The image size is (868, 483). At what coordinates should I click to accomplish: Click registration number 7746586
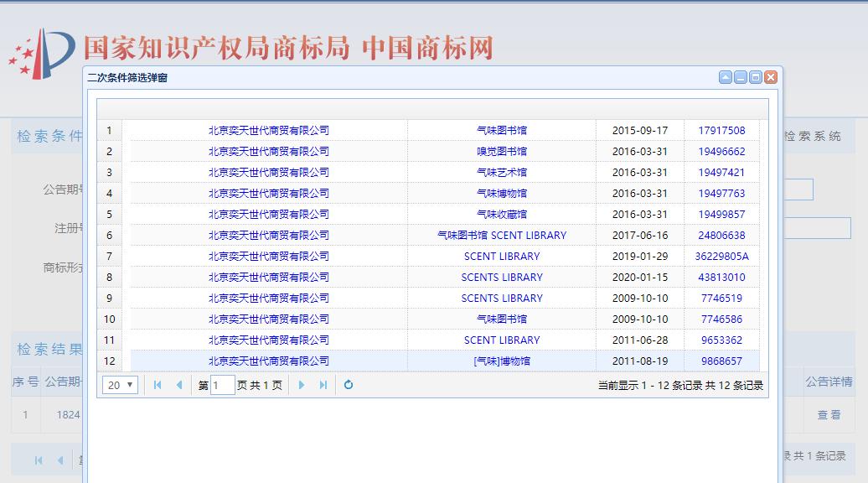point(721,319)
